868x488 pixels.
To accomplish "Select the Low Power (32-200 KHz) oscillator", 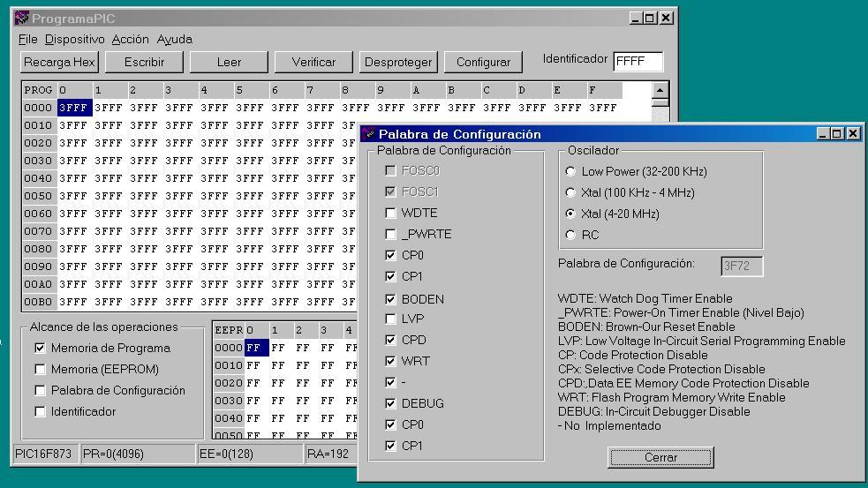I will click(570, 171).
